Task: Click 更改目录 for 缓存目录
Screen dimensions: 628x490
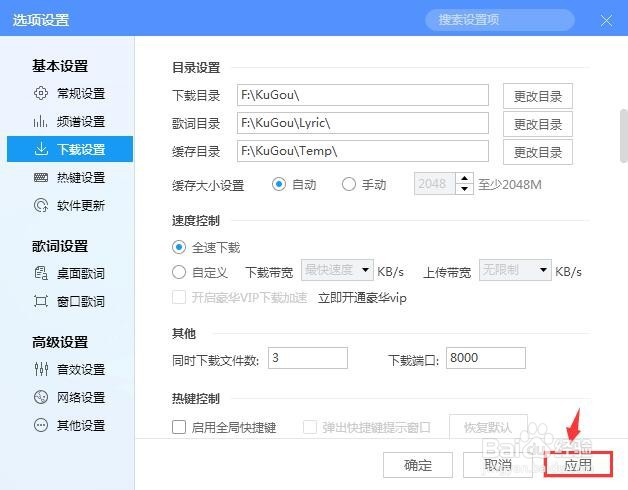Action: click(x=537, y=152)
